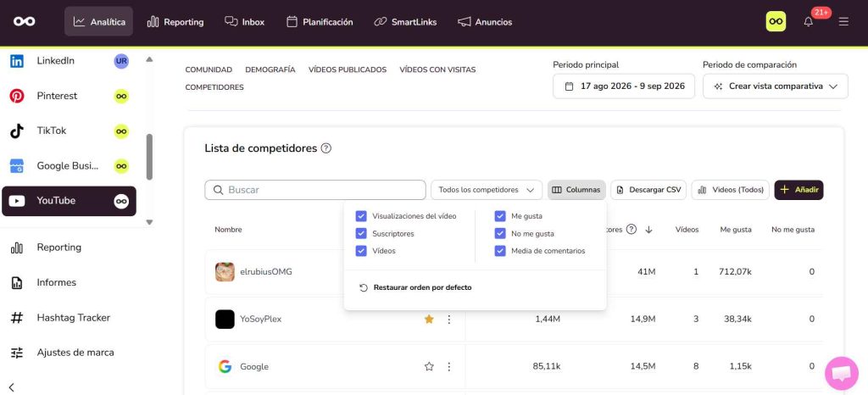Click the Nombre column header
The height and width of the screenshot is (395, 868).
[x=228, y=230]
